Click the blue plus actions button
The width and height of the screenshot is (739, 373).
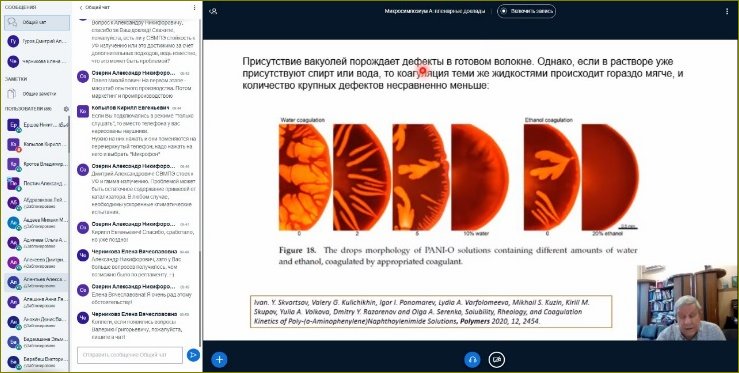tap(219, 360)
